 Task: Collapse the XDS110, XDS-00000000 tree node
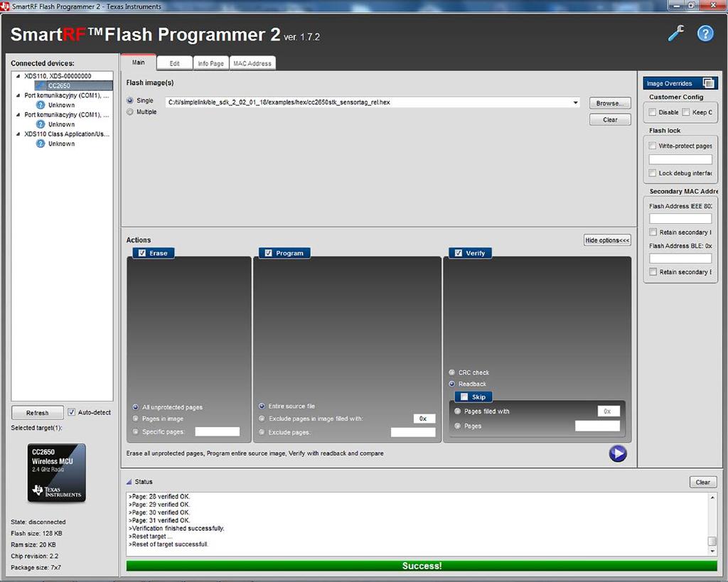coord(18,76)
